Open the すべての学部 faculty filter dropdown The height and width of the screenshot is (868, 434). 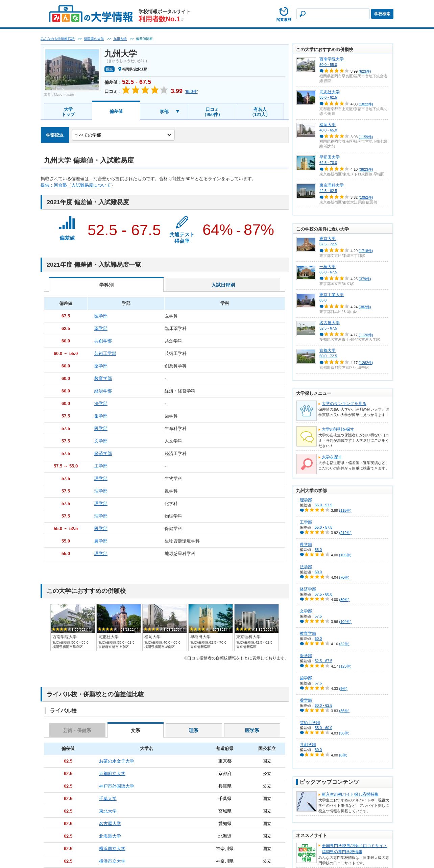click(x=123, y=135)
